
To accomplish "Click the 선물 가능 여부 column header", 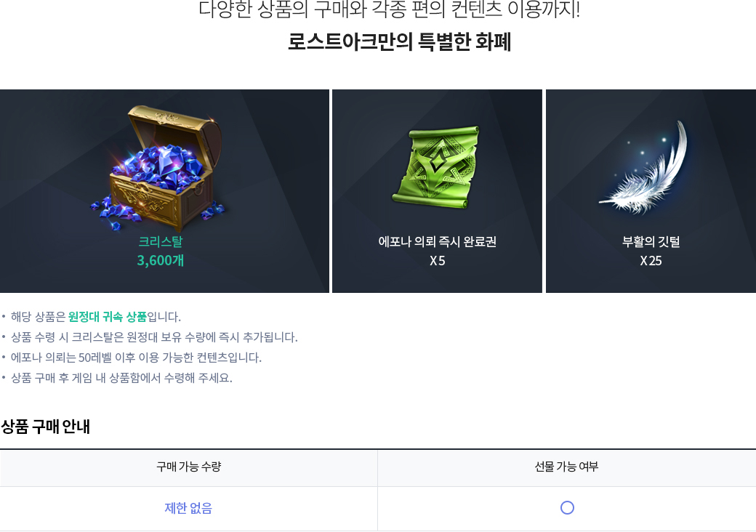I will click(x=566, y=467).
